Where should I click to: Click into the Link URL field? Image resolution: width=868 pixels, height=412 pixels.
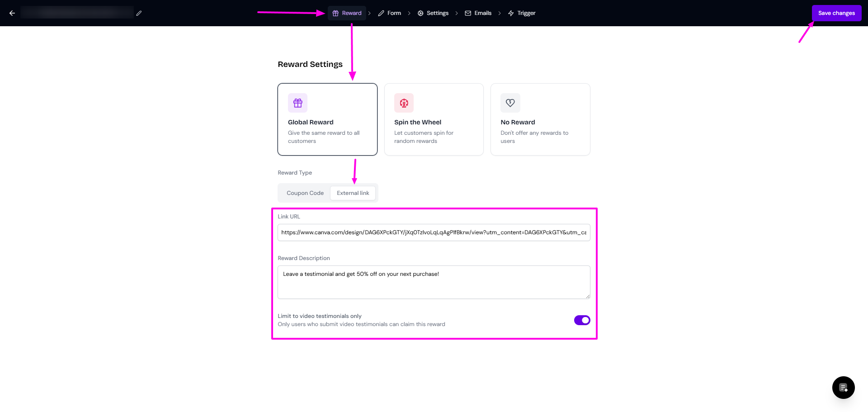pyautogui.click(x=434, y=232)
